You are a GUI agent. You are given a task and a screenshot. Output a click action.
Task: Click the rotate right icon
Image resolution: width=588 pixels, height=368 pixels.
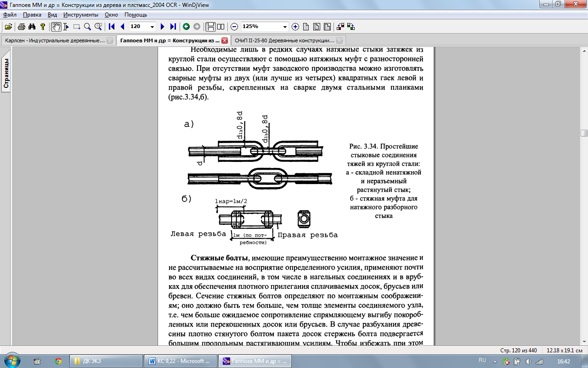pos(351,27)
